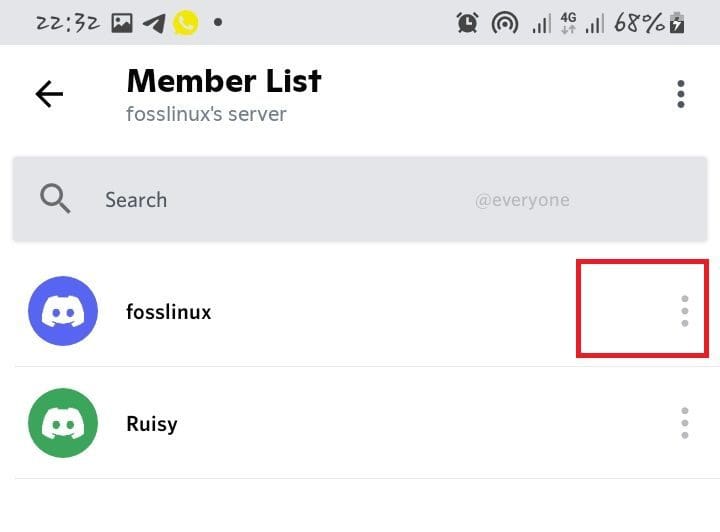Tap the back arrow icon

[49, 94]
